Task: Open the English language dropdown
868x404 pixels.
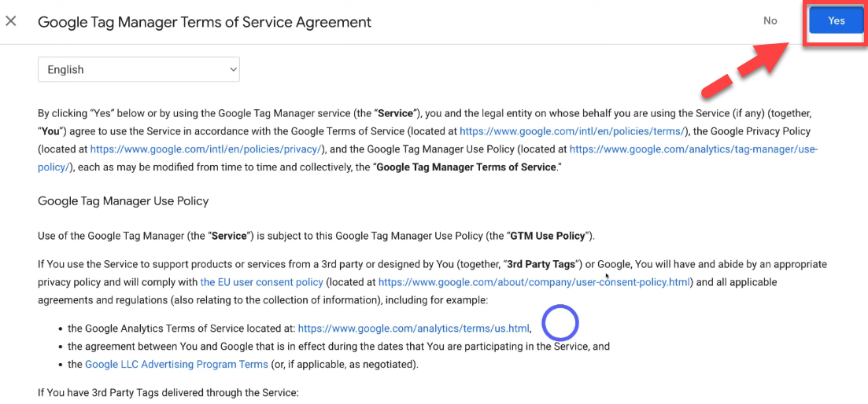Action: coord(139,70)
